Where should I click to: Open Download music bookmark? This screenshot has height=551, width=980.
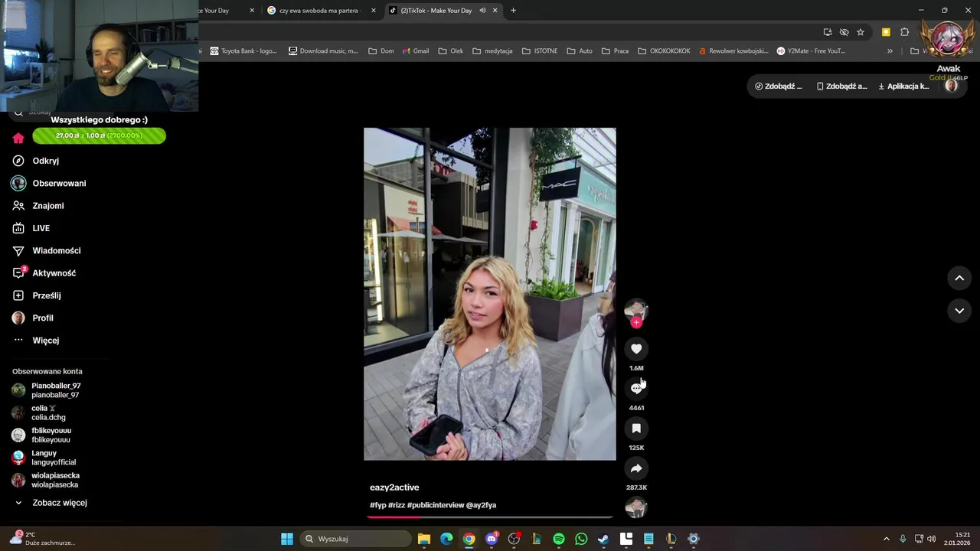point(323,51)
